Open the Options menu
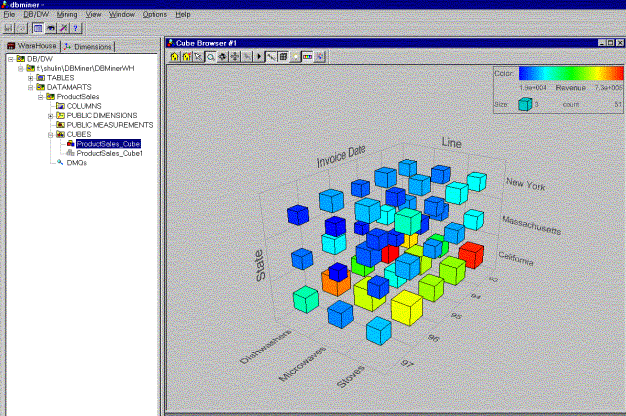The image size is (626, 416). pos(154,15)
